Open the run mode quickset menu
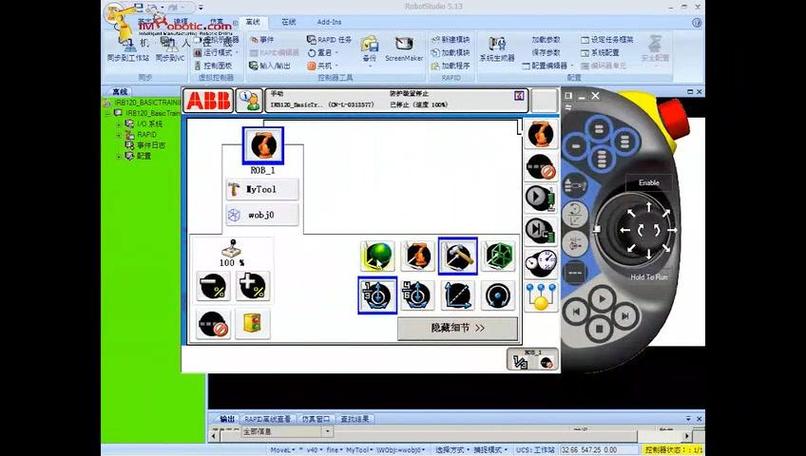The image size is (806, 456). pos(541,198)
